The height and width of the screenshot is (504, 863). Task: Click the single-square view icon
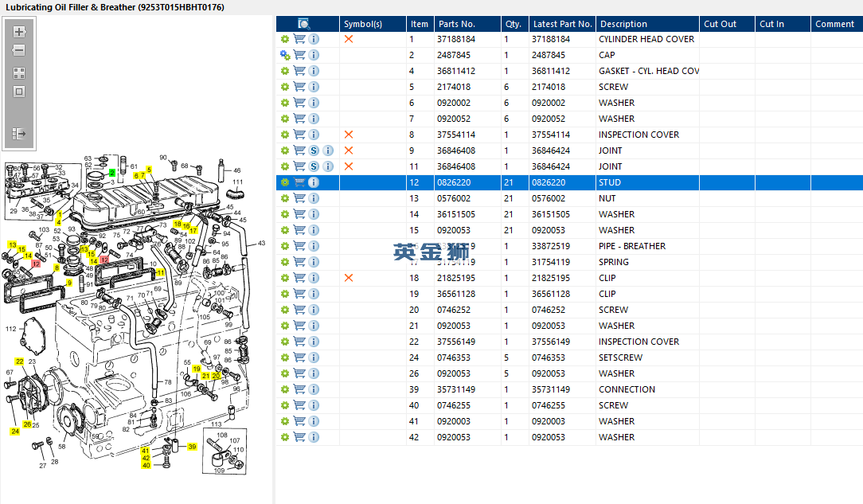point(19,92)
